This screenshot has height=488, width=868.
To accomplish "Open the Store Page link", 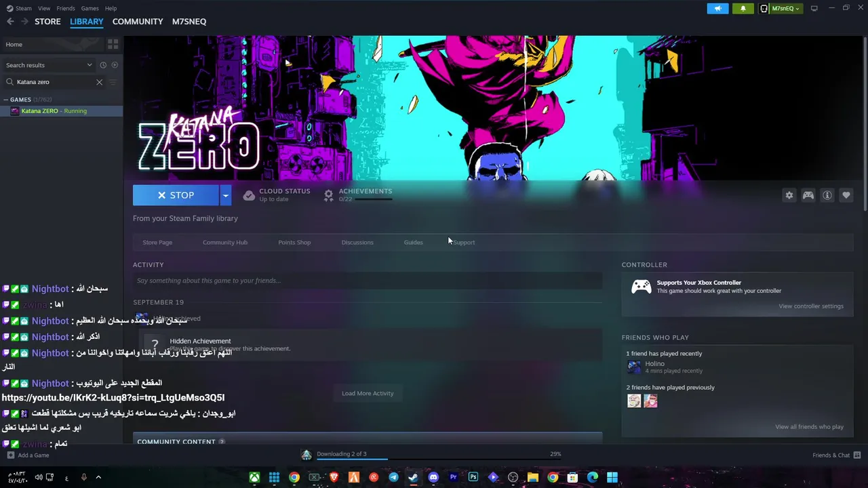I will click(157, 243).
